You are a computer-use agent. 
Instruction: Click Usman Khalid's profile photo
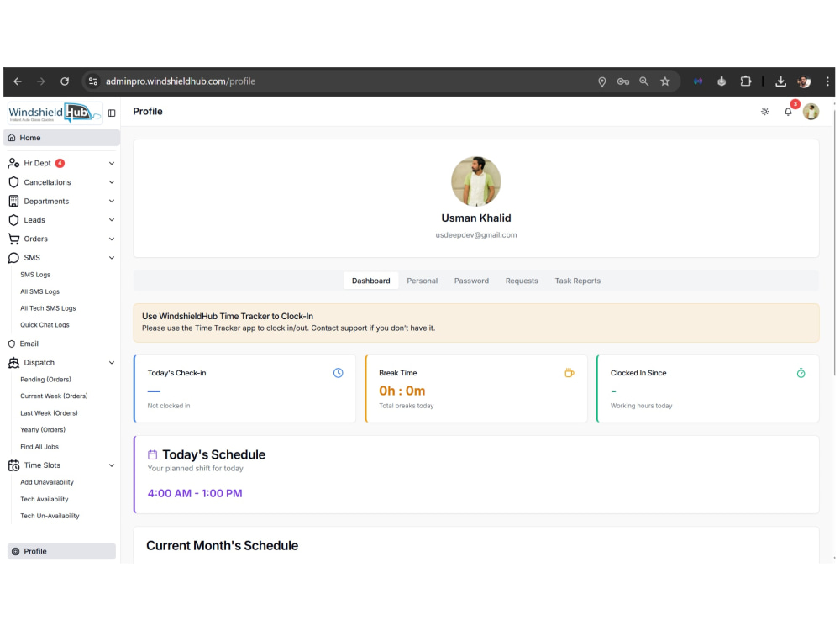(475, 181)
